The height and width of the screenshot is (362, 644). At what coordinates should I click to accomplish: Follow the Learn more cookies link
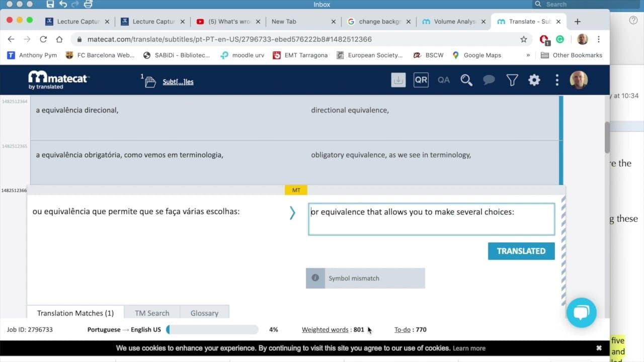[469, 348]
